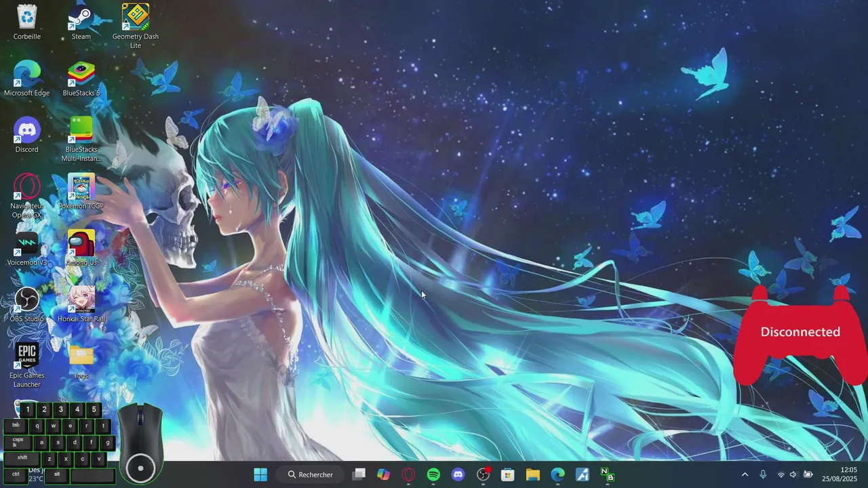Select the logs folder on desktop
This screenshot has width=868, height=488.
pyautogui.click(x=81, y=361)
